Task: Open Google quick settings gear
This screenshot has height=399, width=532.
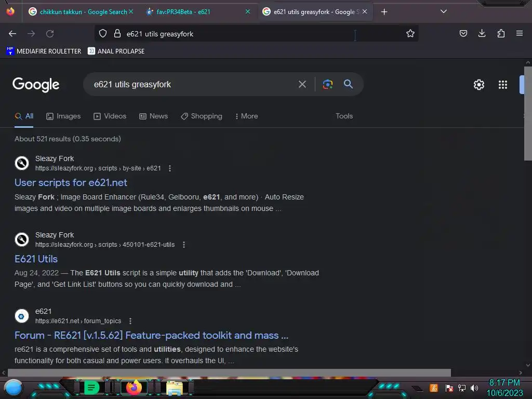Action: click(x=478, y=85)
